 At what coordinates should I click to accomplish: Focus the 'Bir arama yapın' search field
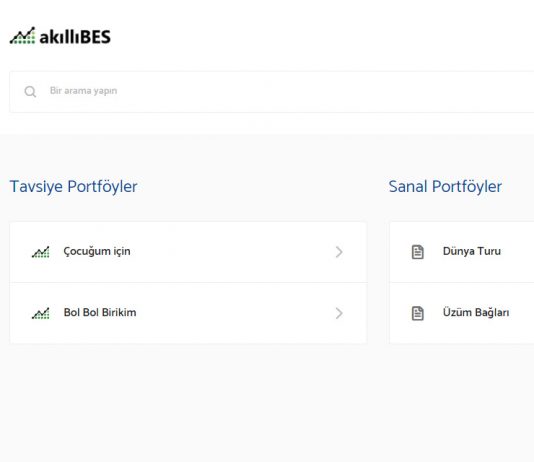(271, 92)
